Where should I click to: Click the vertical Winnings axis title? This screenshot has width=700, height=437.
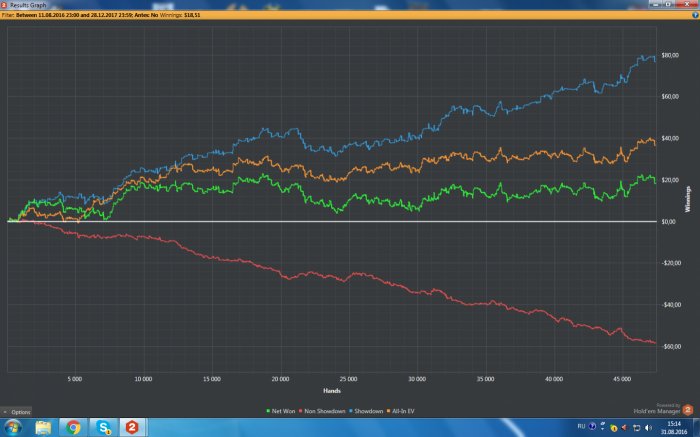click(x=688, y=199)
